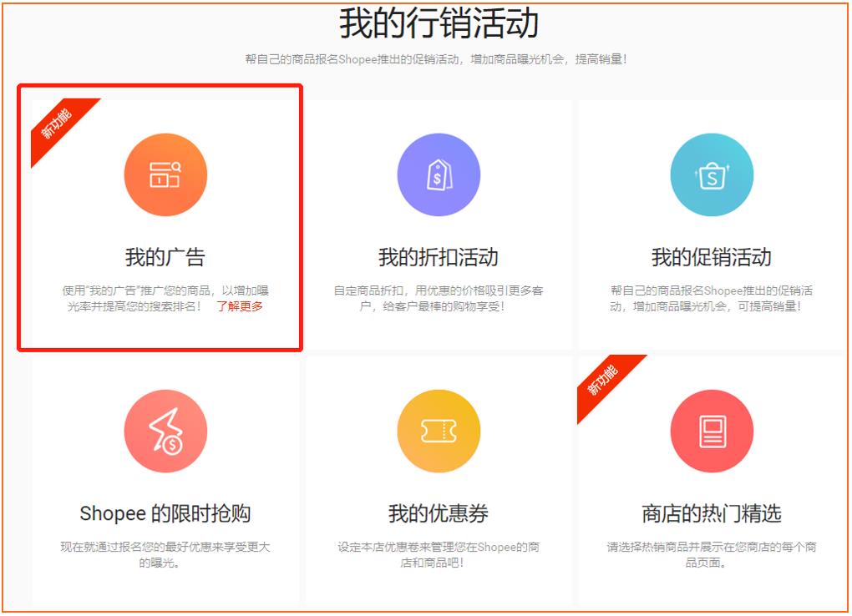Click the 我的行销活动 page title
The height and width of the screenshot is (616, 852).
(x=425, y=22)
